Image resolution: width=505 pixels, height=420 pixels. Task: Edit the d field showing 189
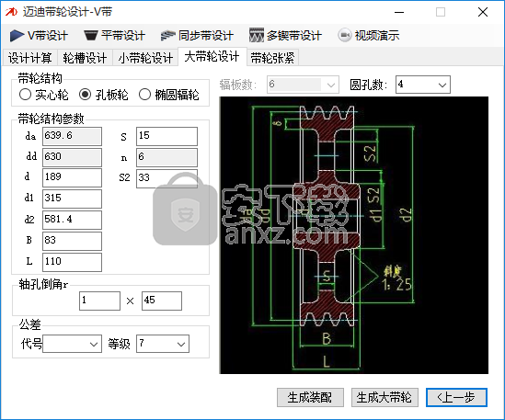coord(72,177)
